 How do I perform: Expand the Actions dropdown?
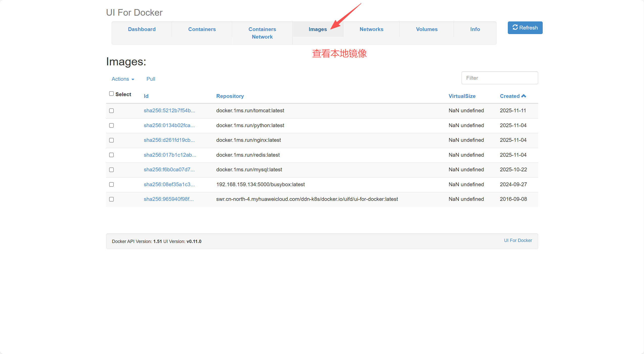coord(123,79)
